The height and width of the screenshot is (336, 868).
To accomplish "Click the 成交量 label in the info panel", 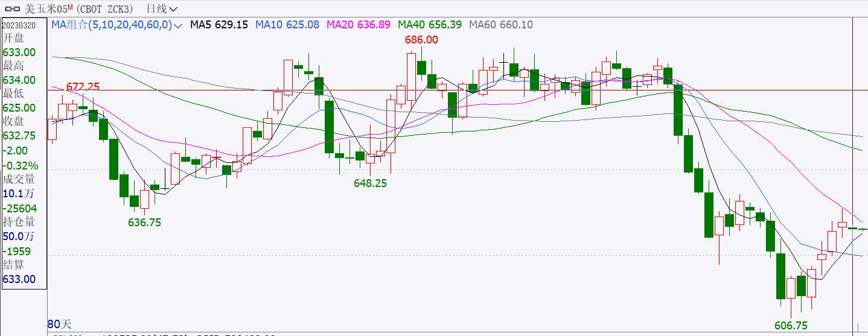I will point(19,179).
